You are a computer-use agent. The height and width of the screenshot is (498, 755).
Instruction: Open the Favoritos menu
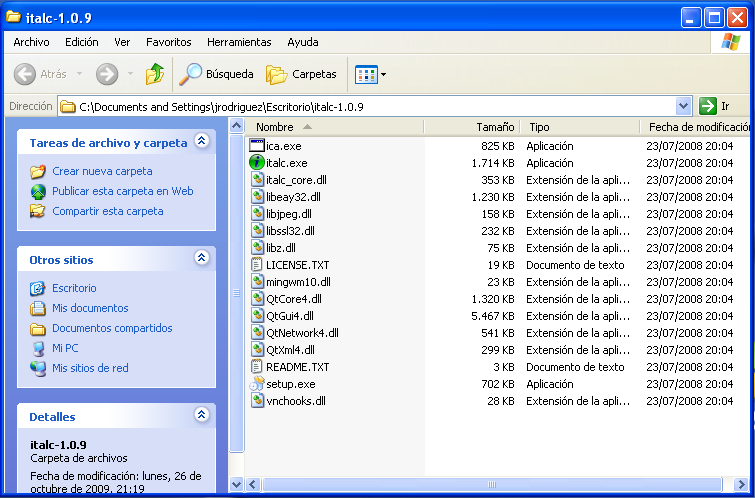click(168, 42)
